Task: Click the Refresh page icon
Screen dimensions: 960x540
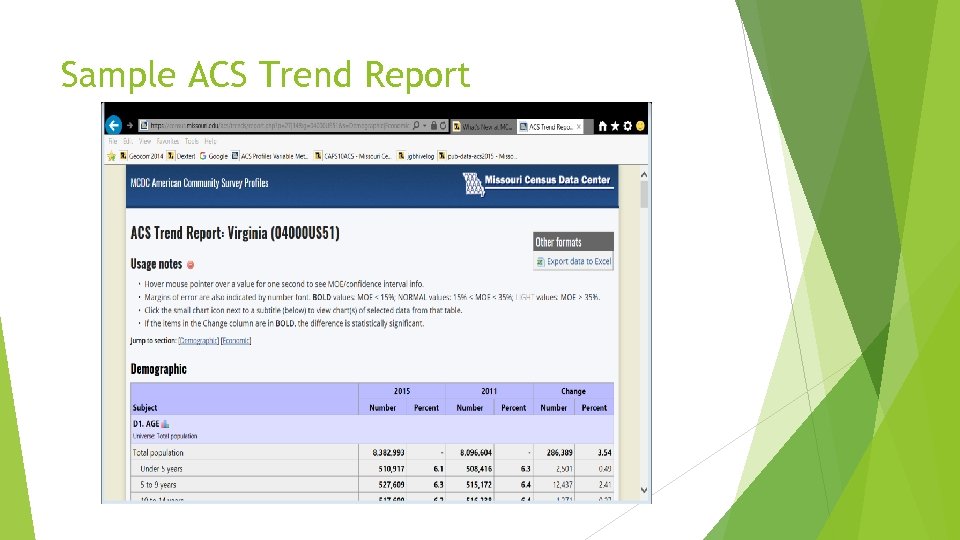Action: (x=443, y=126)
